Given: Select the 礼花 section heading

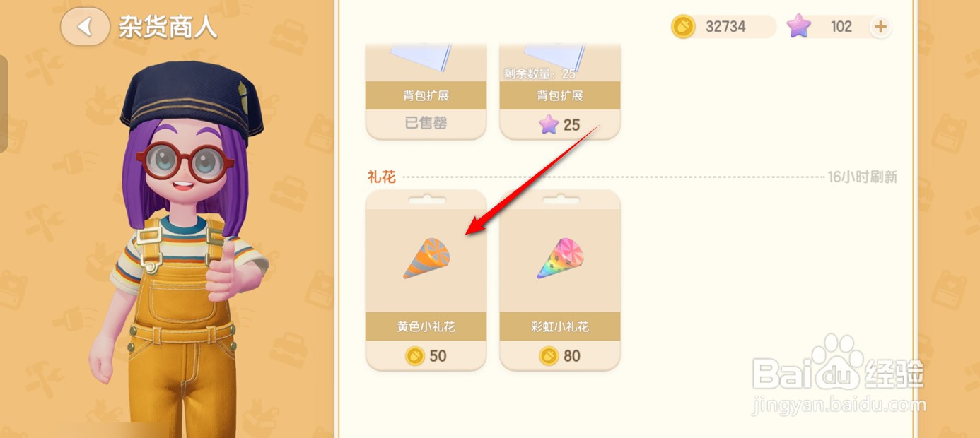Looking at the screenshot, I should (381, 177).
